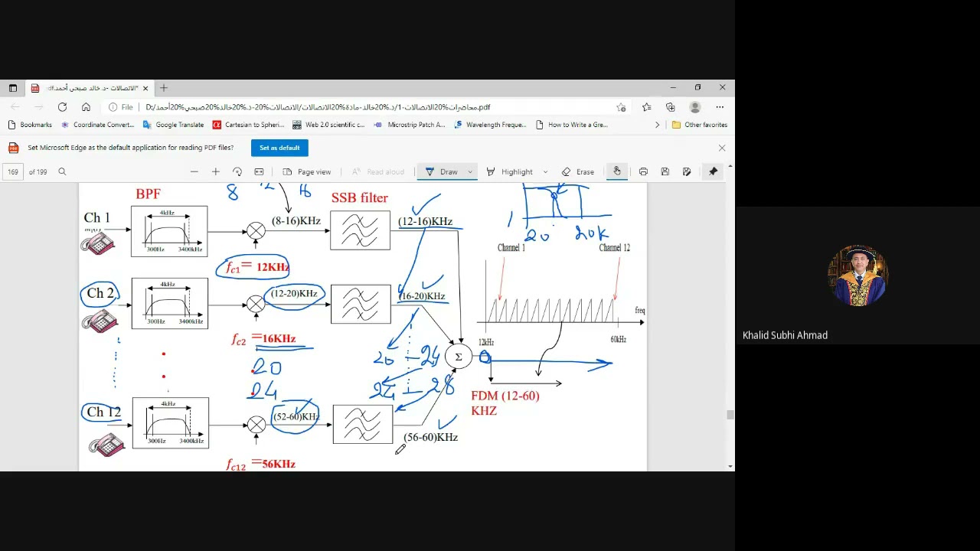Expand Draw pen options dropdown
Viewport: 980px width, 551px height.
point(470,172)
